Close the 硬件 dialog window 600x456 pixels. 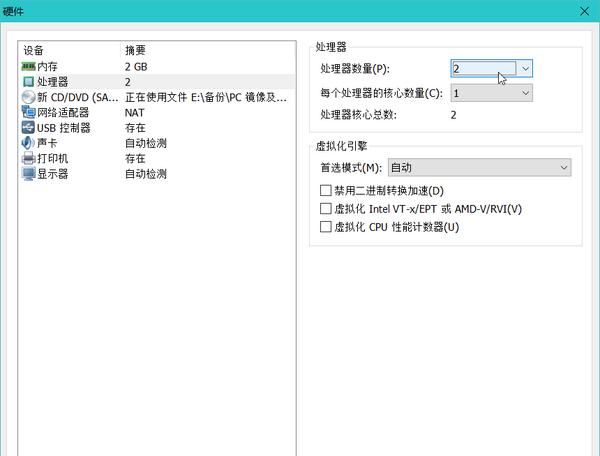[584, 11]
